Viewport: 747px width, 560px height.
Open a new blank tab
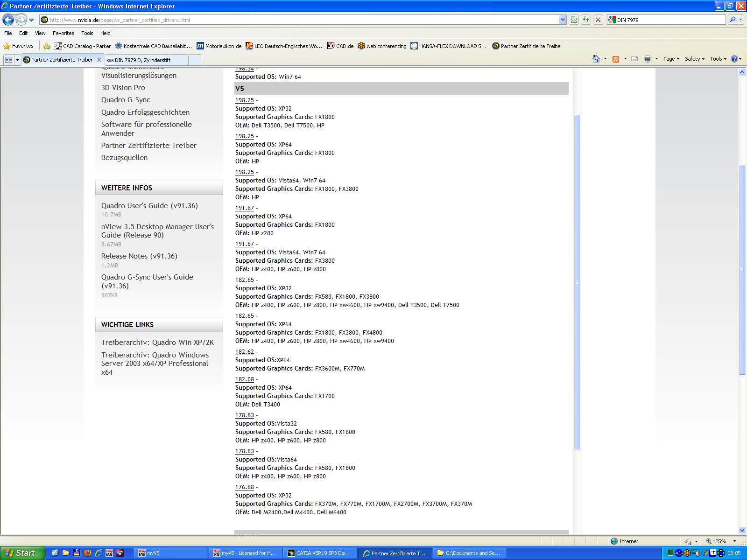click(195, 60)
